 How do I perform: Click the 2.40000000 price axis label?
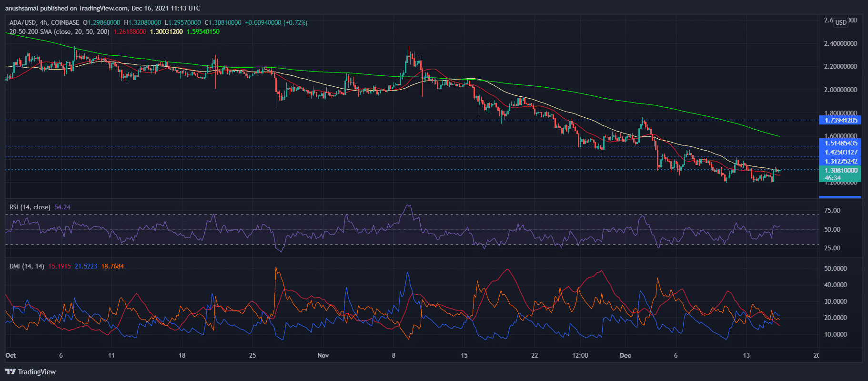(840, 43)
